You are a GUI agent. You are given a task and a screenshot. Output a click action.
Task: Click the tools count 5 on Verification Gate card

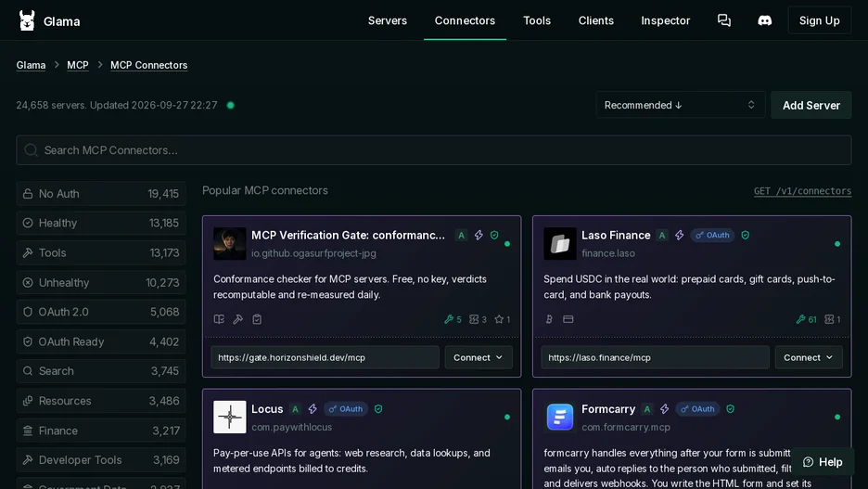coord(453,319)
